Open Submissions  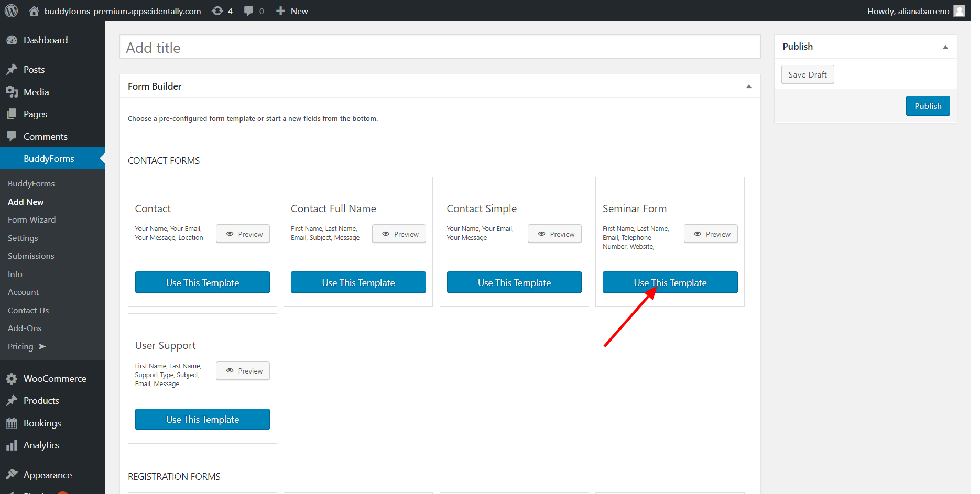click(x=31, y=256)
